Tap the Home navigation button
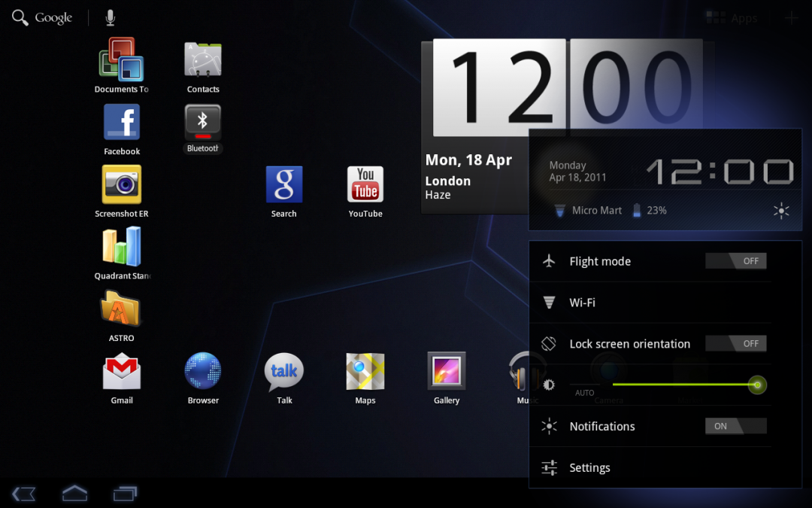Viewport: 812px width, 508px height. (x=74, y=493)
